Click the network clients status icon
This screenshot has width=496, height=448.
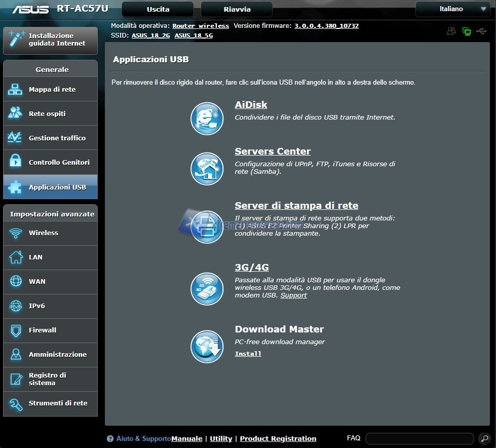pyautogui.click(x=466, y=31)
